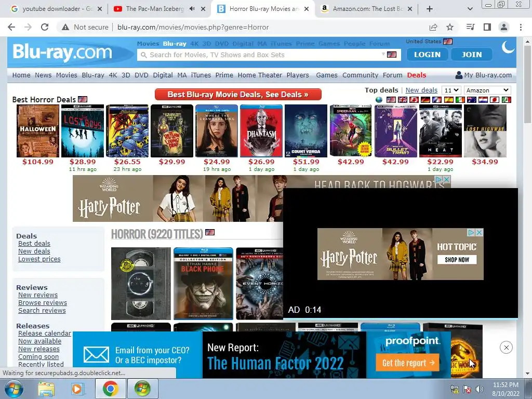The image size is (532, 399).
Task: Click Best Blu-ray Movie Deals red button
Action: [x=238, y=95]
